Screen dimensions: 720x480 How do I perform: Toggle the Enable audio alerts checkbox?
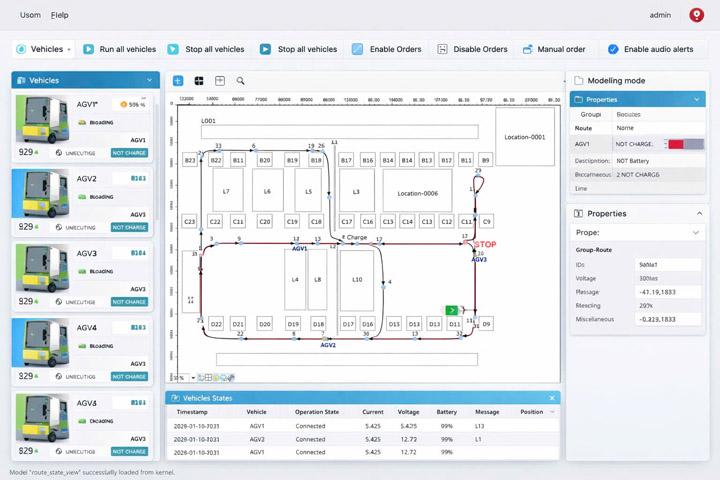pyautogui.click(x=613, y=49)
